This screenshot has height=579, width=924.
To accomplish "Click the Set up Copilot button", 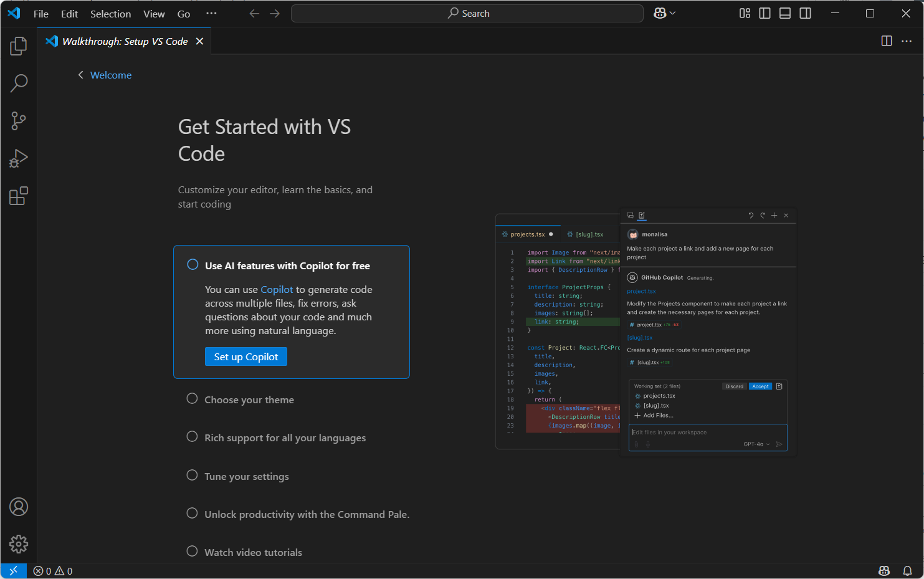I will (245, 356).
